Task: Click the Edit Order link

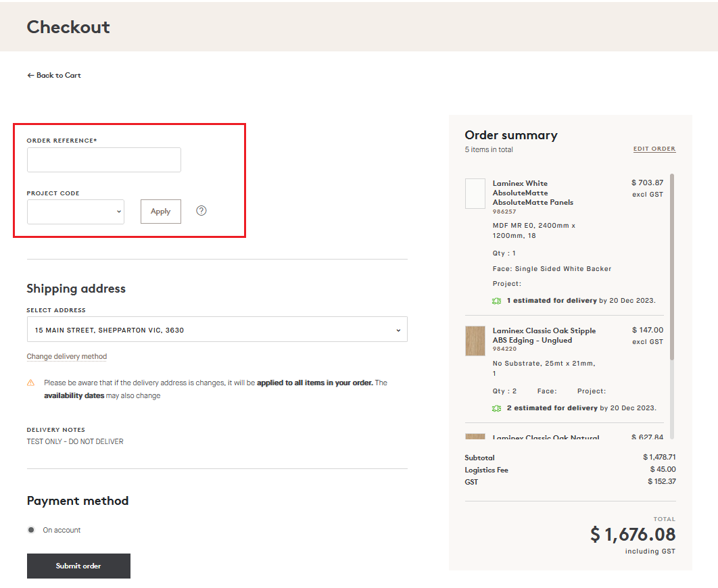Action: click(x=654, y=149)
